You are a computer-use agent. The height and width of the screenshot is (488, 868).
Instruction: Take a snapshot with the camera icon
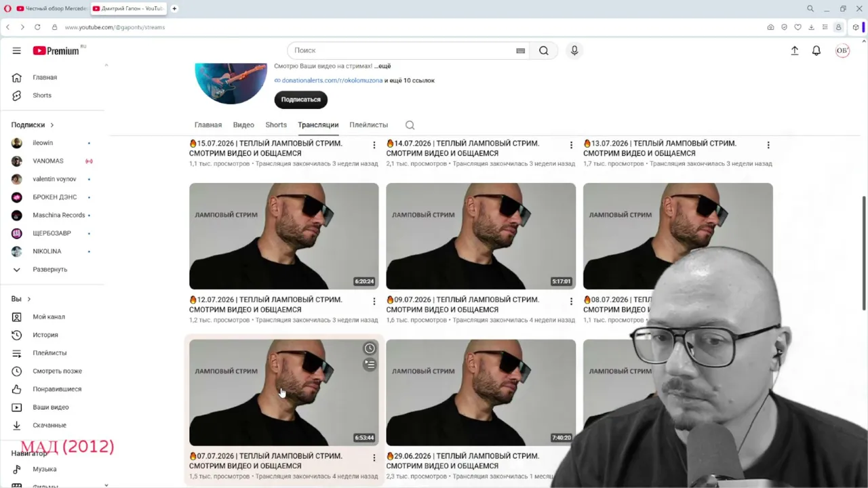[x=770, y=27]
